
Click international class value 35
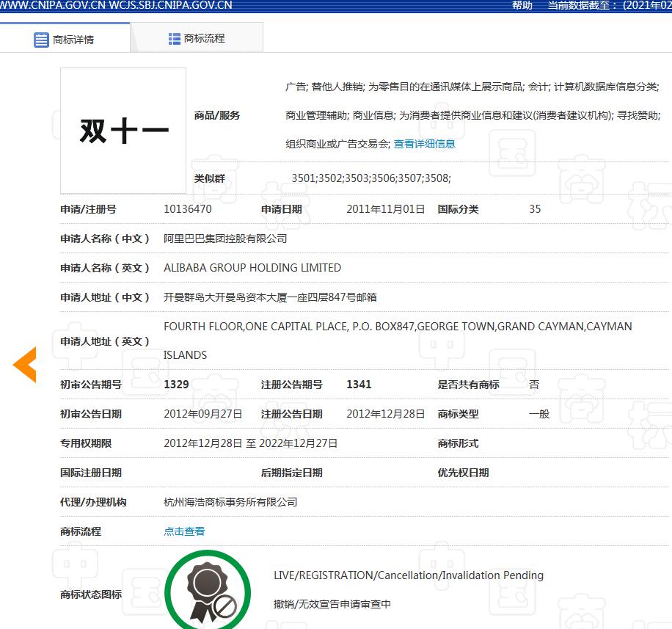click(535, 209)
